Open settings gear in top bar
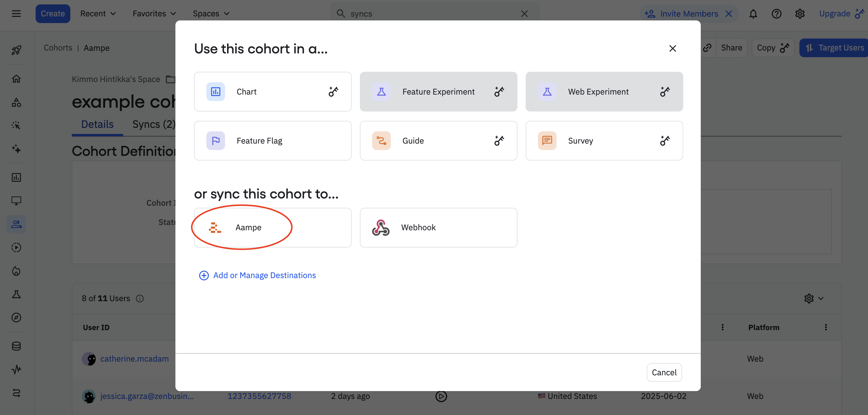868x415 pixels. 800,14
